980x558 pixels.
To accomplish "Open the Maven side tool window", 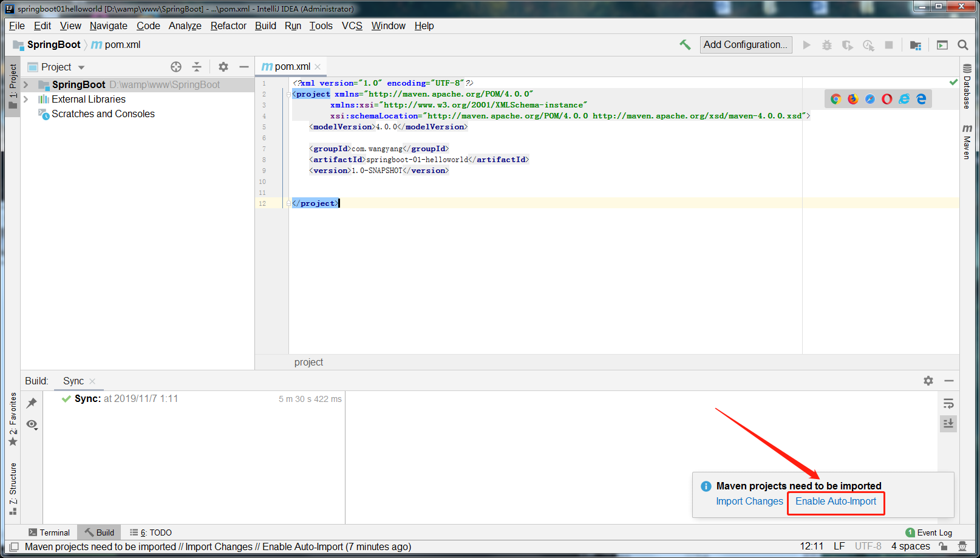I will pos(967,141).
